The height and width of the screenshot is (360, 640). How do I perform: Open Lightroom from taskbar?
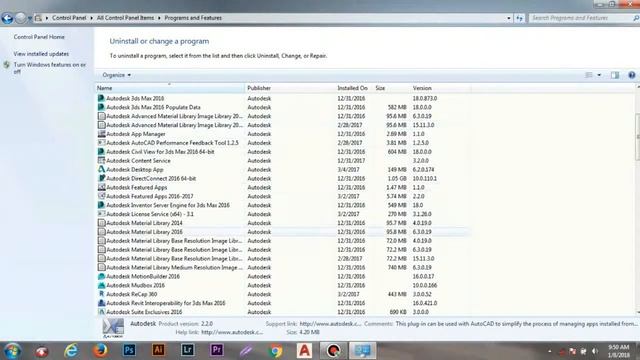coord(187,350)
